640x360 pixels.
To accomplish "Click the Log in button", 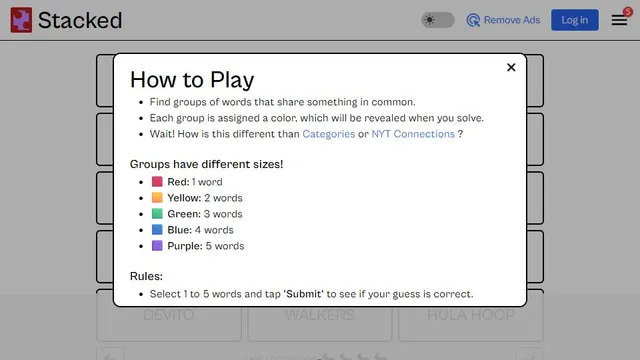I will coord(575,20).
